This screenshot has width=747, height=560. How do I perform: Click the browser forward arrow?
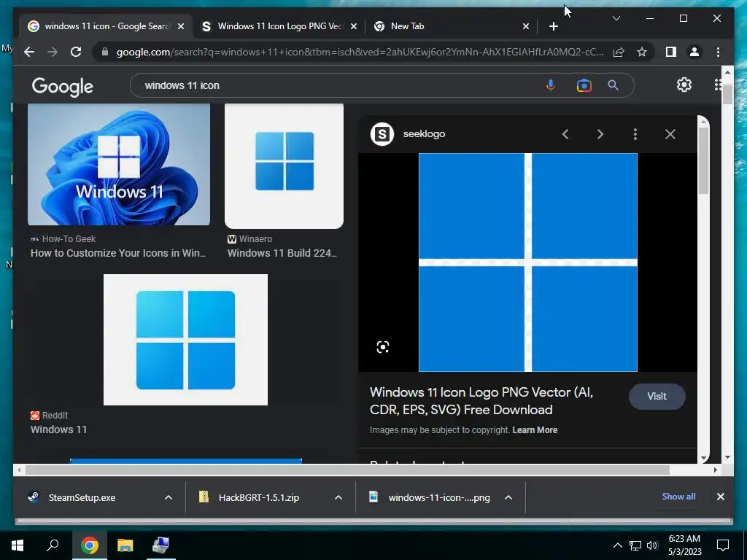(53, 52)
